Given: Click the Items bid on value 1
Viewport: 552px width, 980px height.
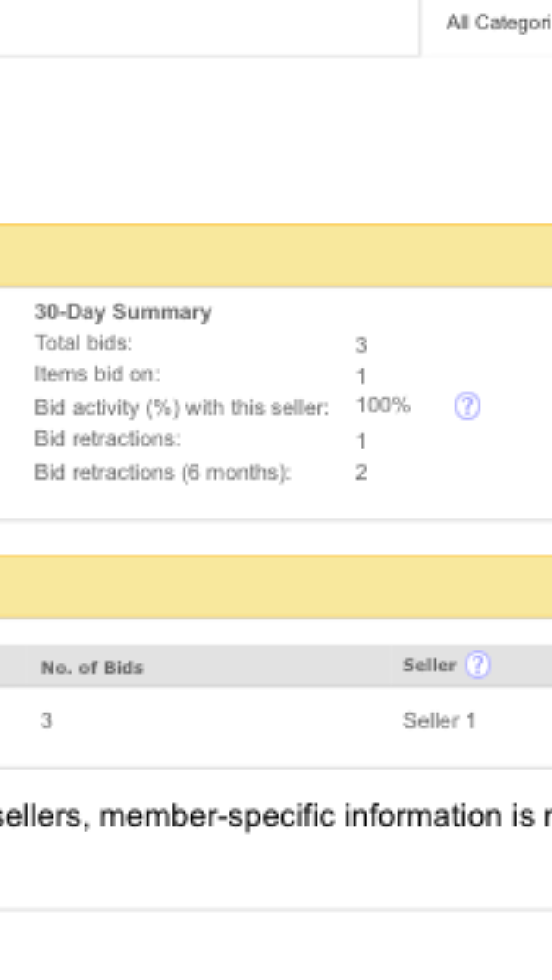Looking at the screenshot, I should pyautogui.click(x=361, y=376).
